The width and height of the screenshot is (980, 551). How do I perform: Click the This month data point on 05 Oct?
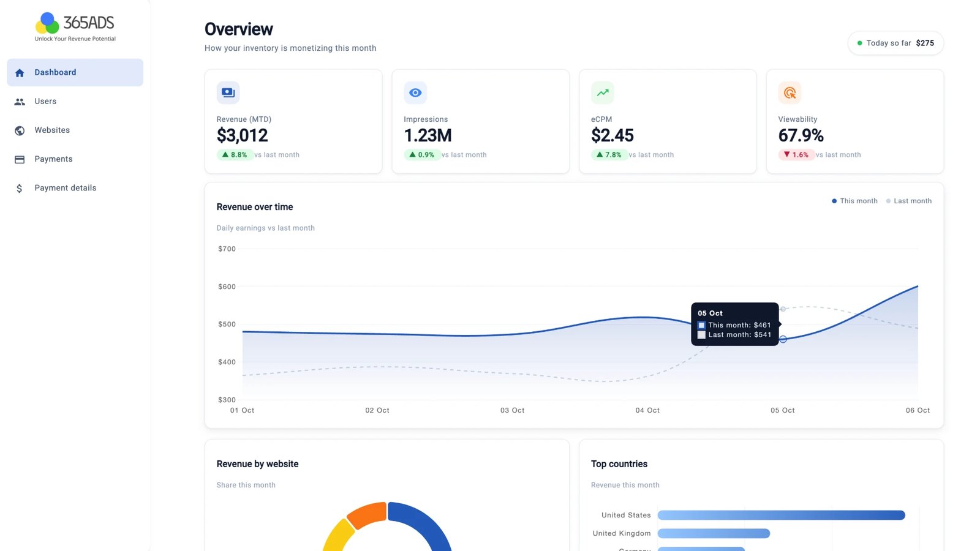pyautogui.click(x=783, y=339)
